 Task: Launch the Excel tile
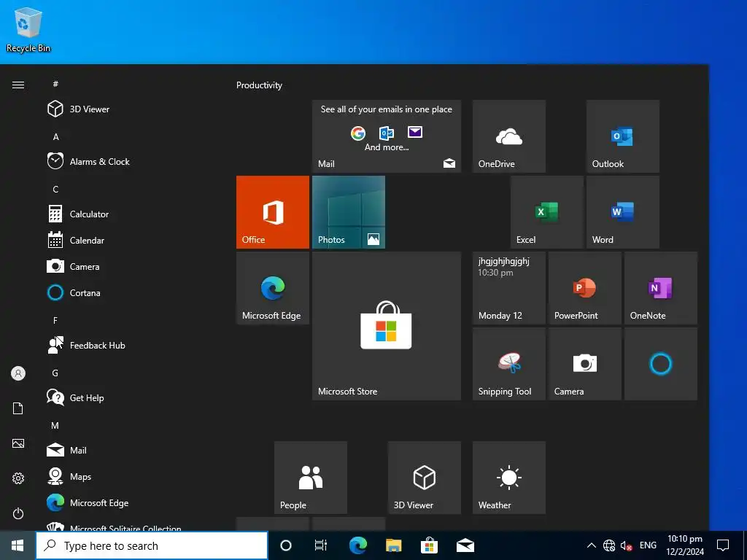(547, 212)
